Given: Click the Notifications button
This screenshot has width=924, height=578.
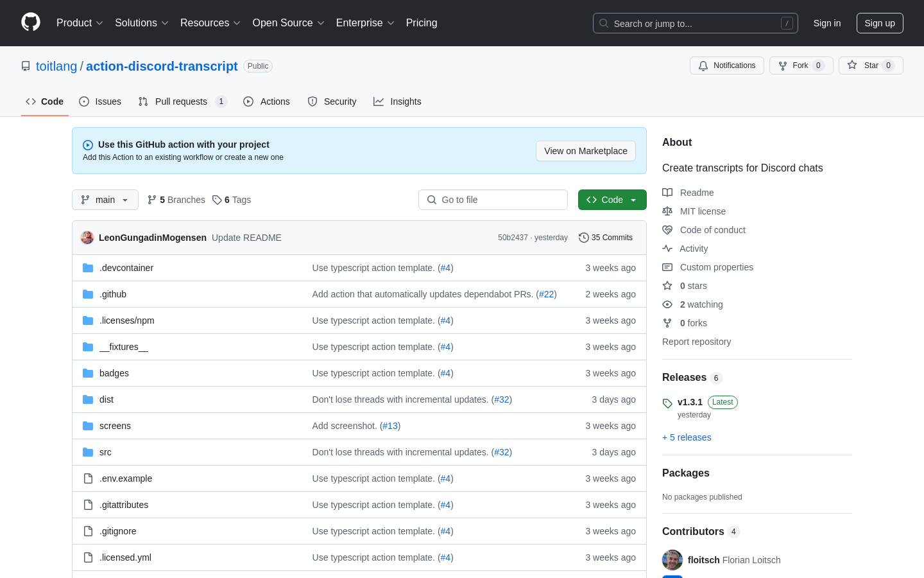Looking at the screenshot, I should click(727, 66).
